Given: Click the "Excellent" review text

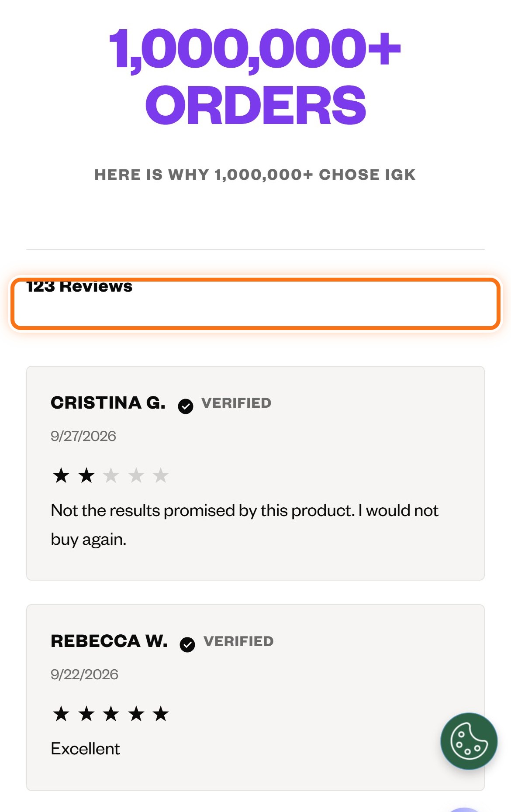Looking at the screenshot, I should (85, 749).
